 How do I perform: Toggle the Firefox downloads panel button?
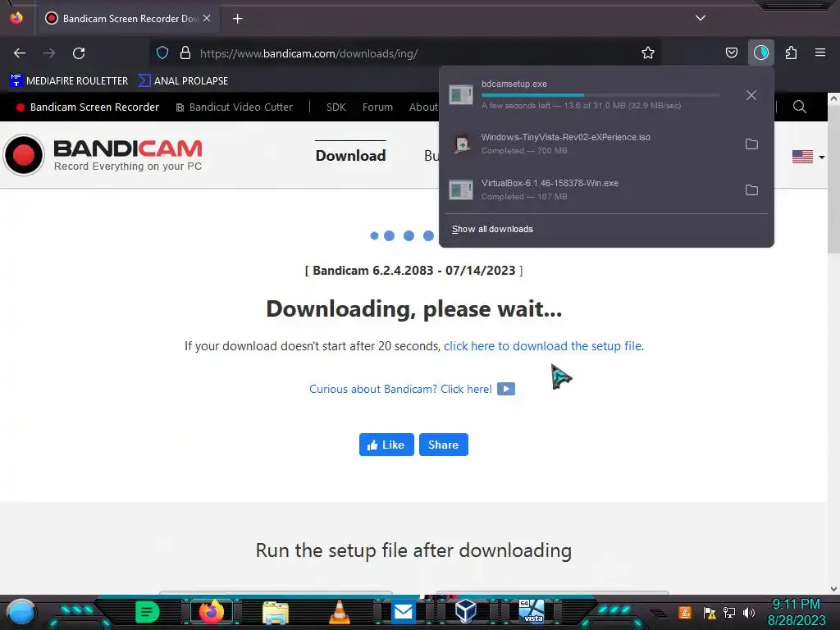tap(760, 52)
